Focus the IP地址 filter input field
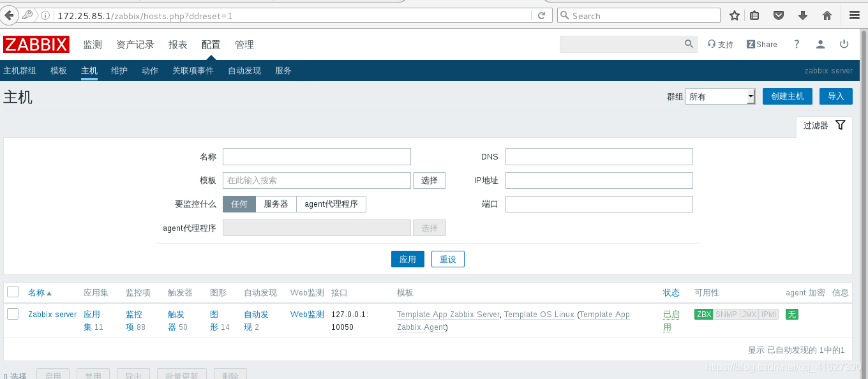The width and height of the screenshot is (868, 379). (x=599, y=181)
